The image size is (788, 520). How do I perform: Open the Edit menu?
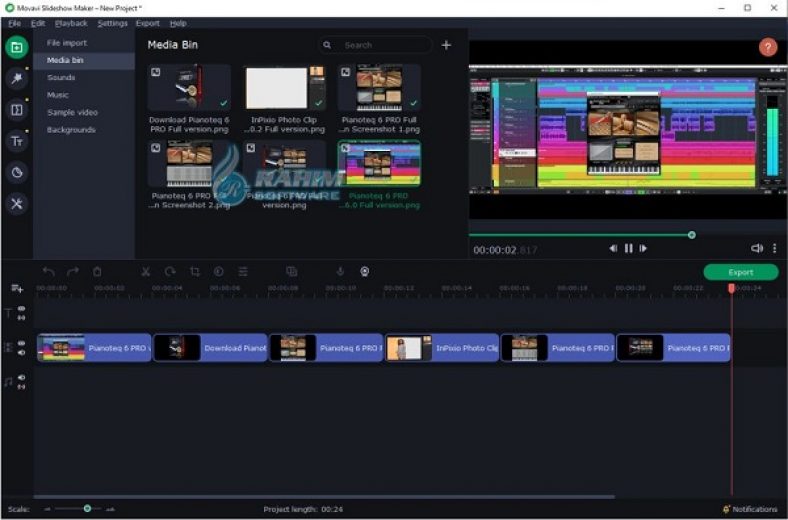click(38, 23)
